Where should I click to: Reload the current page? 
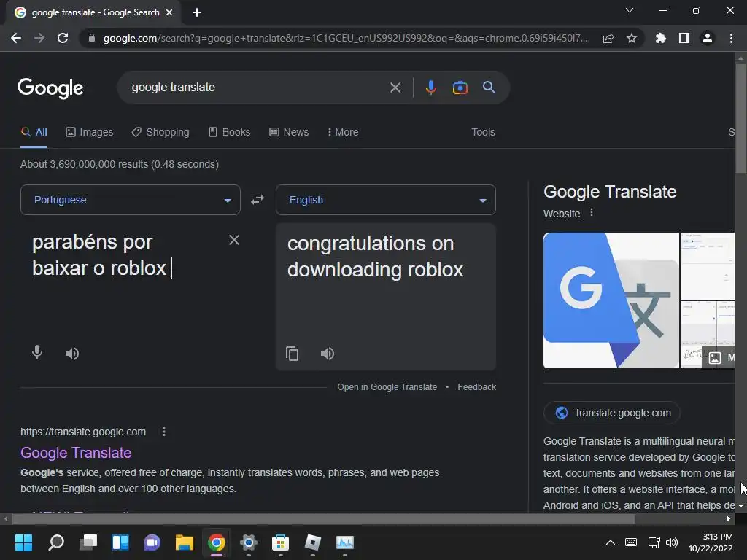click(63, 38)
